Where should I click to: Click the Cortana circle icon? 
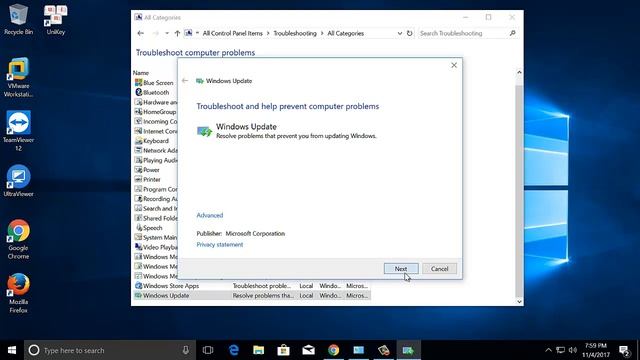tap(34, 350)
